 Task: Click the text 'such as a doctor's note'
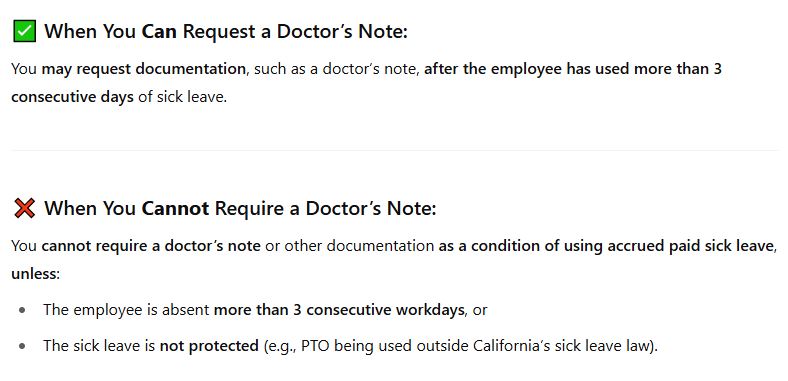click(x=336, y=69)
